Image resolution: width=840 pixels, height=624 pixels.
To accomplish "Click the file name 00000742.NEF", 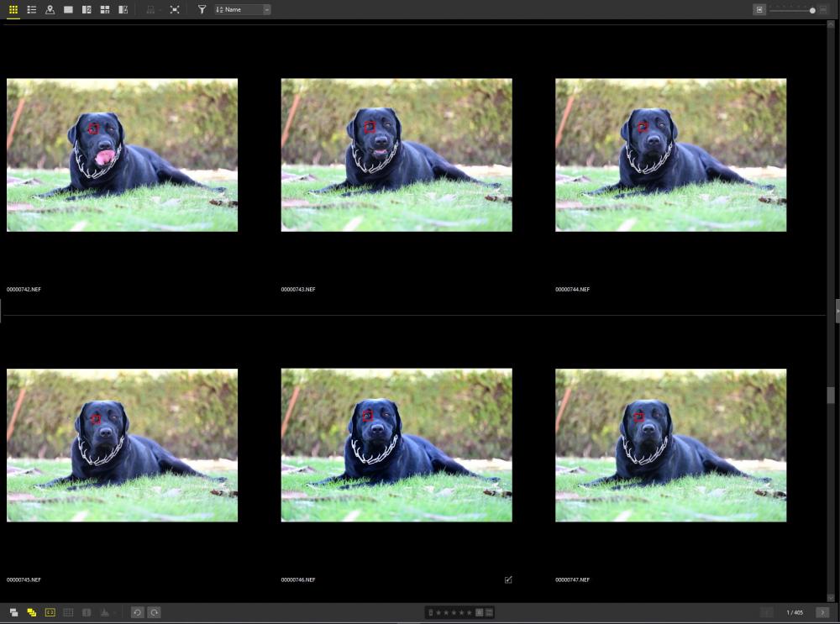I will [24, 289].
